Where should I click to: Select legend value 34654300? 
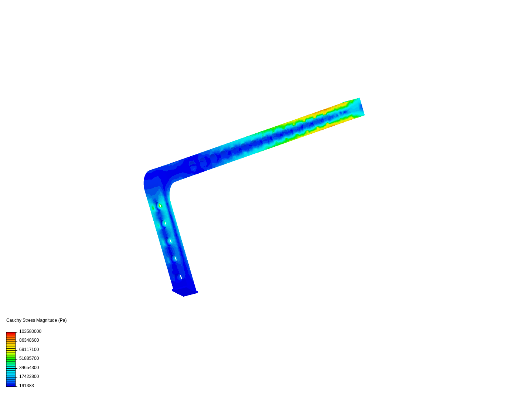pyautogui.click(x=29, y=368)
